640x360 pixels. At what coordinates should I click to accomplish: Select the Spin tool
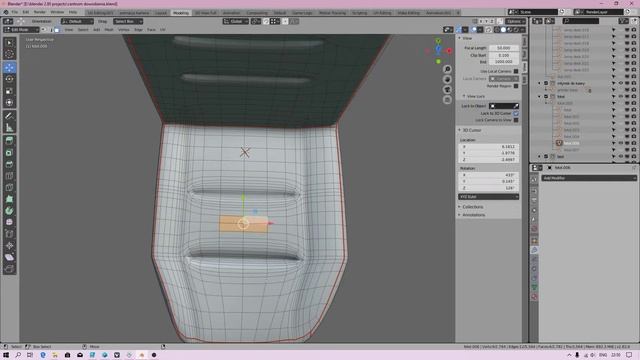point(9,211)
